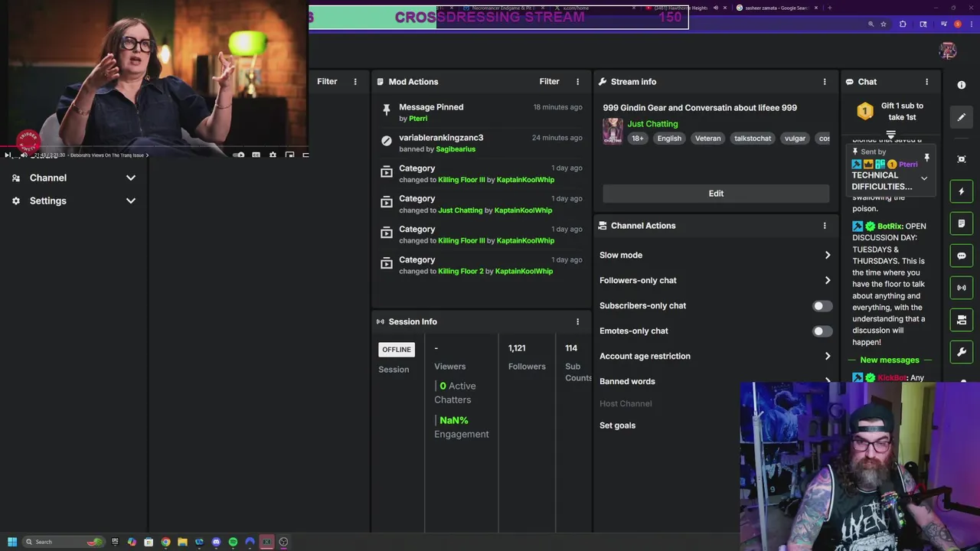980x551 pixels.
Task: Open a new Chrome tab
Action: pyautogui.click(x=830, y=8)
